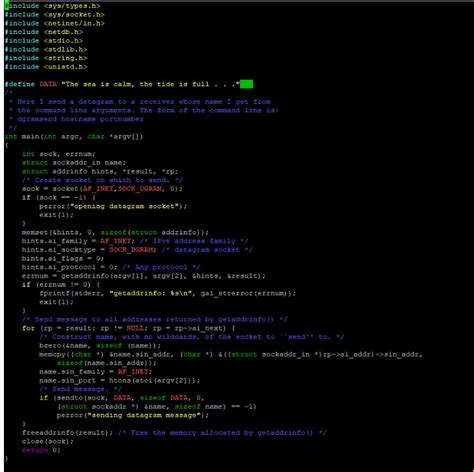Click the 'exit(1);' line after fprintf
The width and height of the screenshot is (474, 472).
pos(56,302)
